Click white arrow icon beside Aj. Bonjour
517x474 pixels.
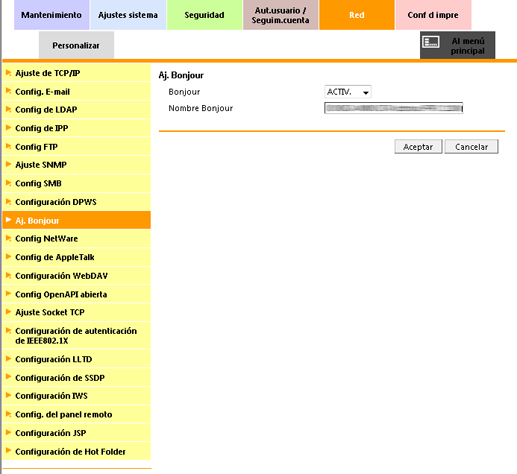[9, 220]
